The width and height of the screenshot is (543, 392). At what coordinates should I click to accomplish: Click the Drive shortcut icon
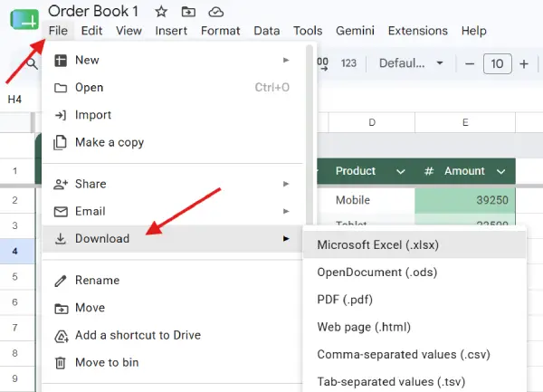[62, 336]
